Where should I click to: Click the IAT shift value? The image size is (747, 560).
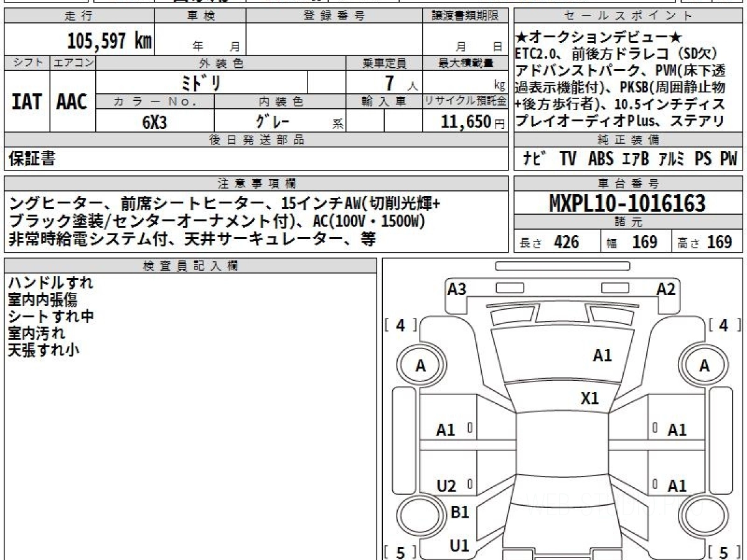27,102
